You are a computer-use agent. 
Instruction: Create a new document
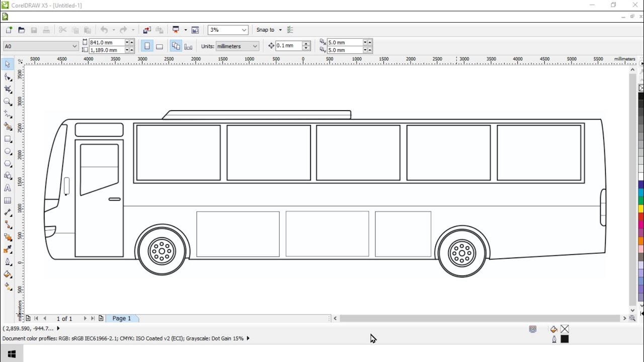[9, 30]
